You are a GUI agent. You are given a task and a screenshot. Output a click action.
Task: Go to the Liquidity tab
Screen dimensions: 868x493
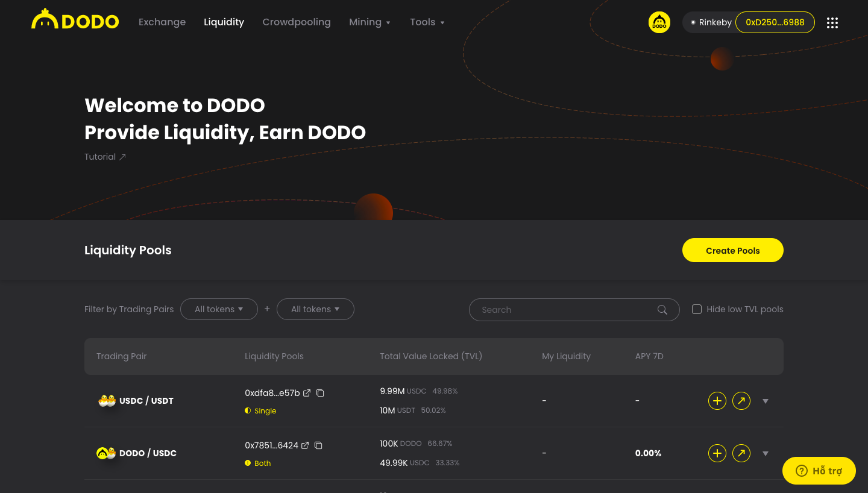pos(224,22)
